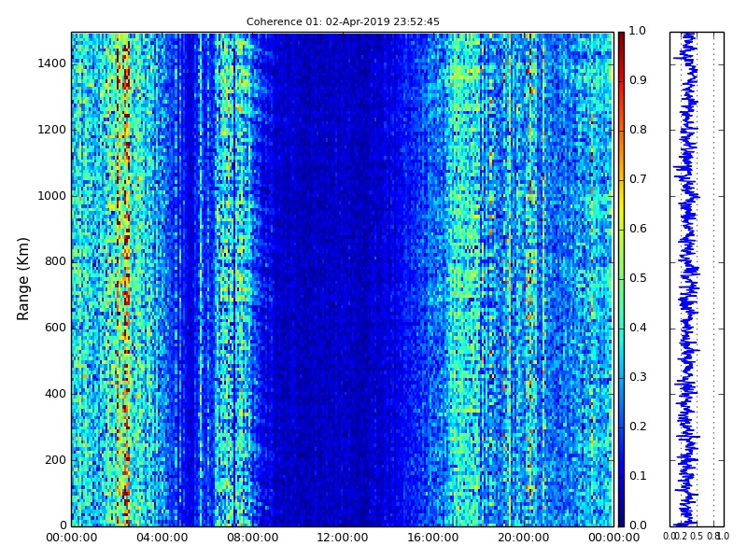This screenshot has height=560, width=747.
Task: Click the colorbar 0.8 label
Action: click(638, 130)
